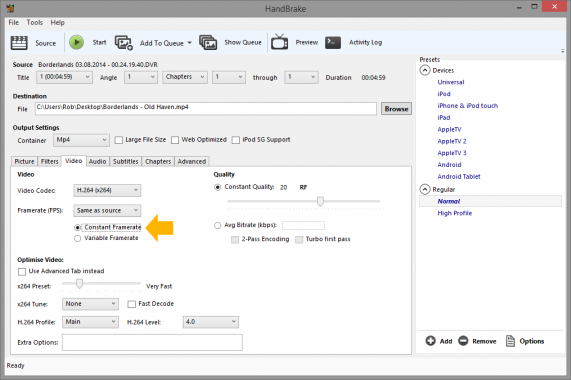Toggle the 2-Pass Encoding checkbox
This screenshot has height=380, width=571.
(235, 240)
